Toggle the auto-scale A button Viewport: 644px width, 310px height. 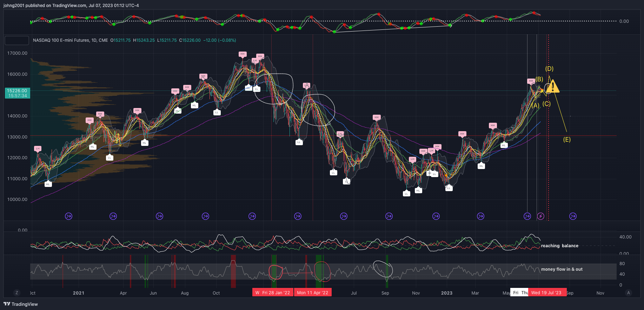(x=628, y=292)
